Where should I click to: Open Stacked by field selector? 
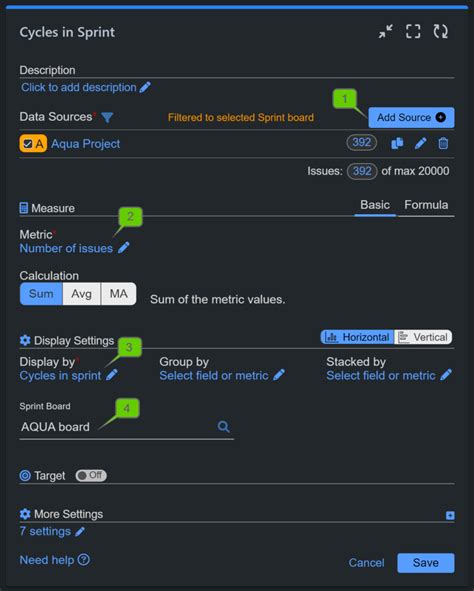pos(388,375)
